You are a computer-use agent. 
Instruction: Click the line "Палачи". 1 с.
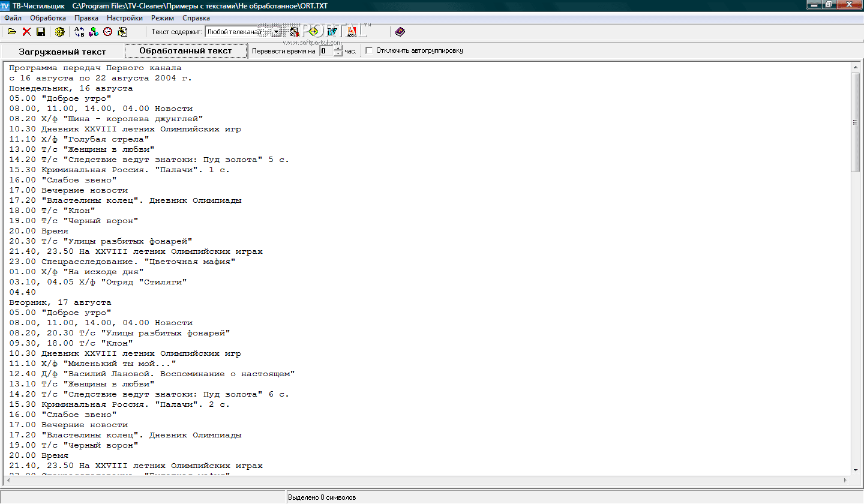point(119,170)
